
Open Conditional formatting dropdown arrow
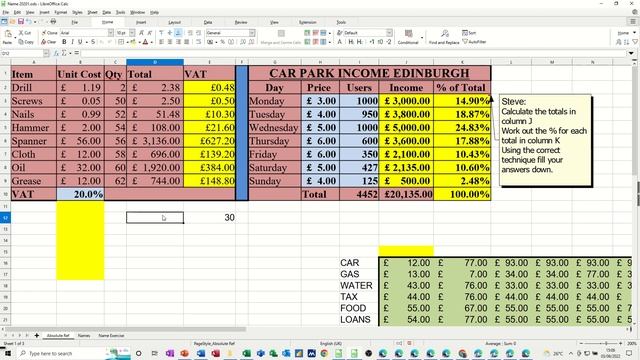pos(422,39)
